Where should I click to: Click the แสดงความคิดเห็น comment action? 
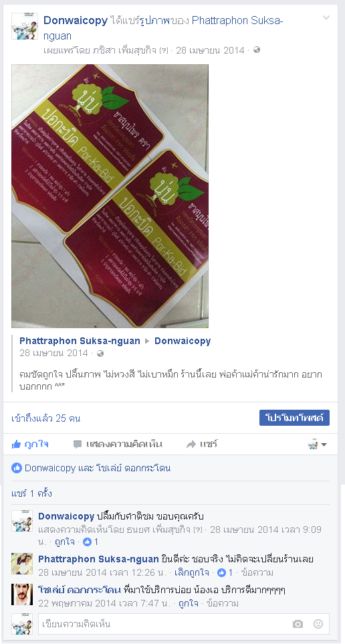pos(118,444)
